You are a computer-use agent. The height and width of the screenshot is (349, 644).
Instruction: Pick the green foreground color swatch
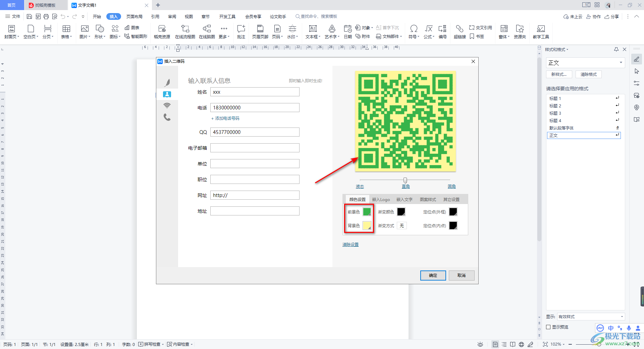pos(367,212)
